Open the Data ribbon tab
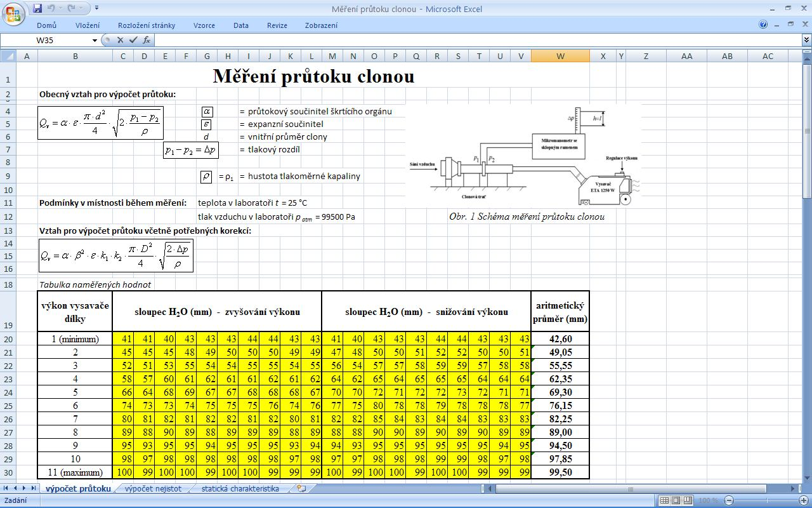812x508 pixels. pos(241,25)
